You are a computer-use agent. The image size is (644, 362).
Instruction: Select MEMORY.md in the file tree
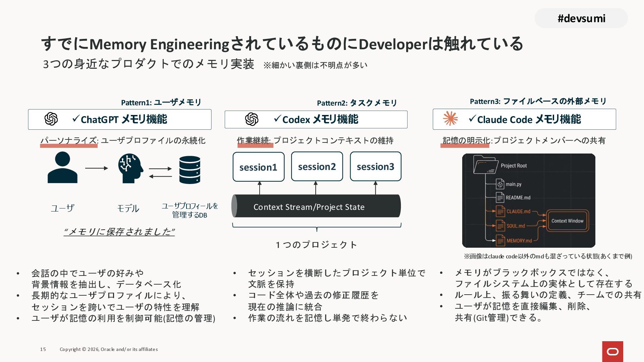tap(519, 241)
